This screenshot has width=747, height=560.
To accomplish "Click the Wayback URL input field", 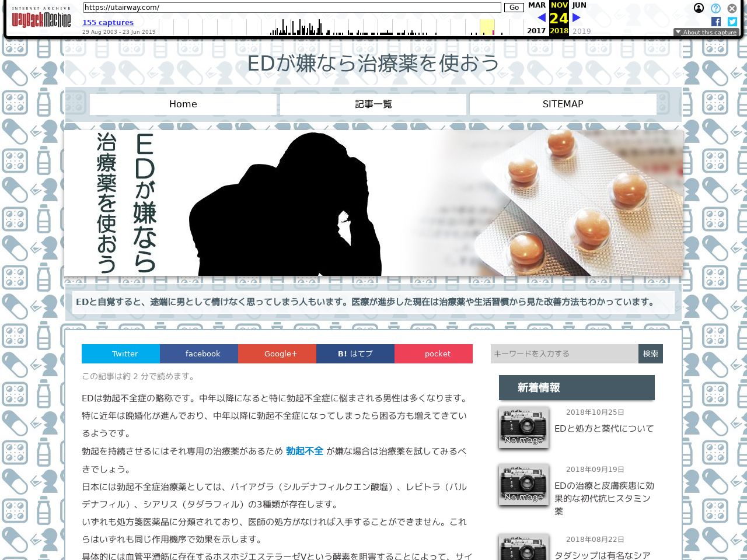I will click(292, 8).
